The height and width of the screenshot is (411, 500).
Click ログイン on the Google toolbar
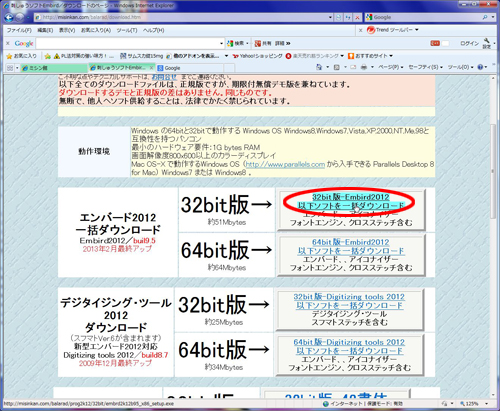coord(469,43)
